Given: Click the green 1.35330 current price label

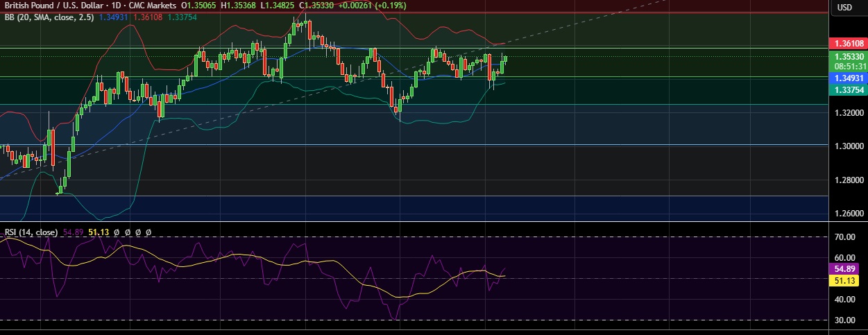Looking at the screenshot, I should pos(849,56).
